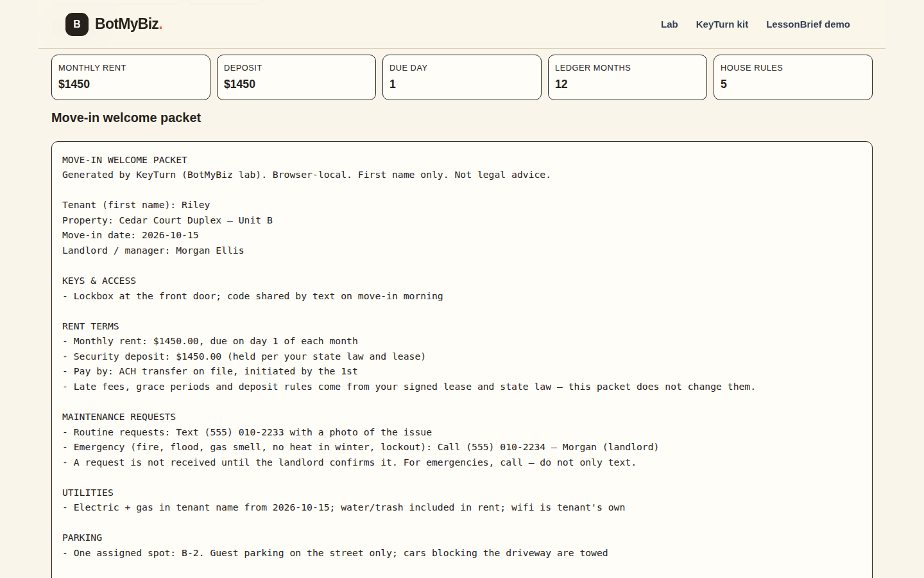Click the House Rules 5 card
This screenshot has width=924, height=578.
(793, 77)
